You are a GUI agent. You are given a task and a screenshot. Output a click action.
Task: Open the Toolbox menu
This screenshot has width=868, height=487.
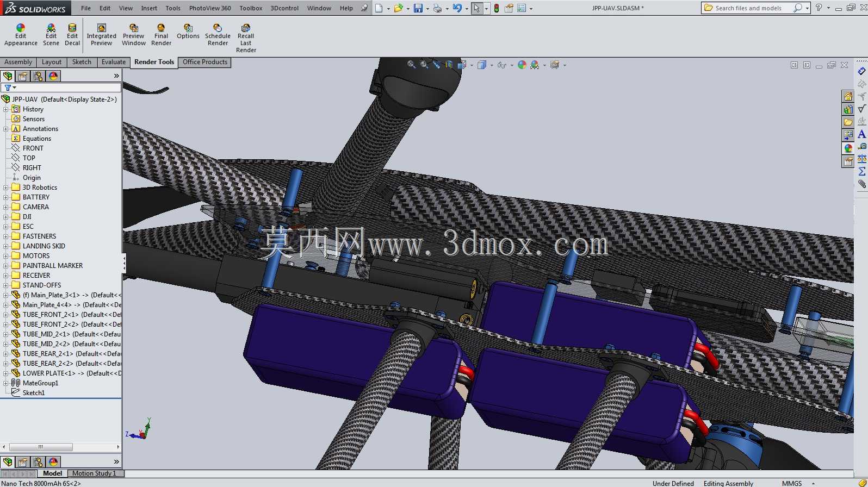tap(251, 8)
